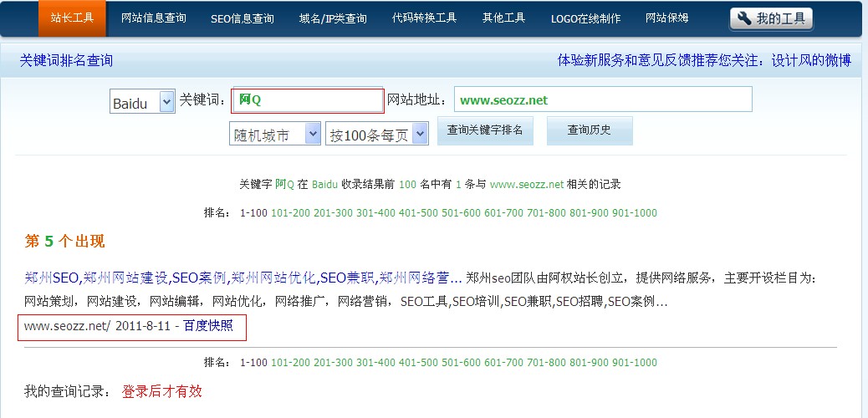This screenshot has height=418, width=868.
Task: Select top ranking range 601-700
Action: pyautogui.click(x=503, y=213)
